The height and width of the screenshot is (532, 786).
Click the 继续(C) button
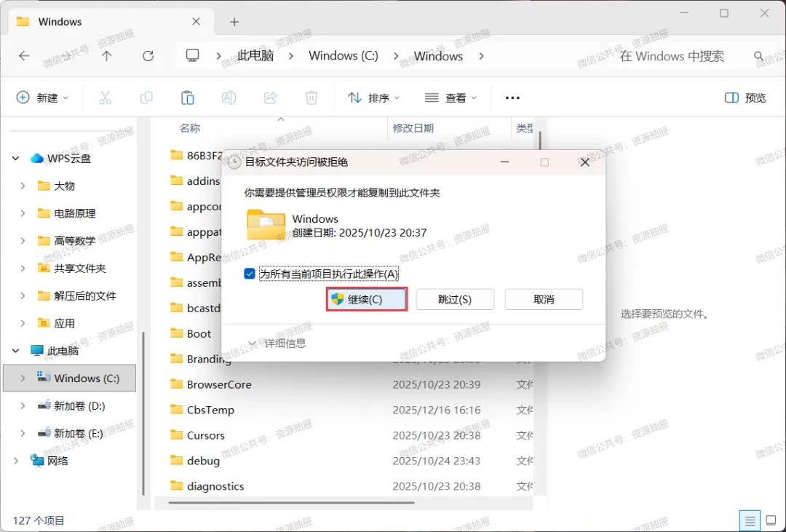[x=366, y=299]
